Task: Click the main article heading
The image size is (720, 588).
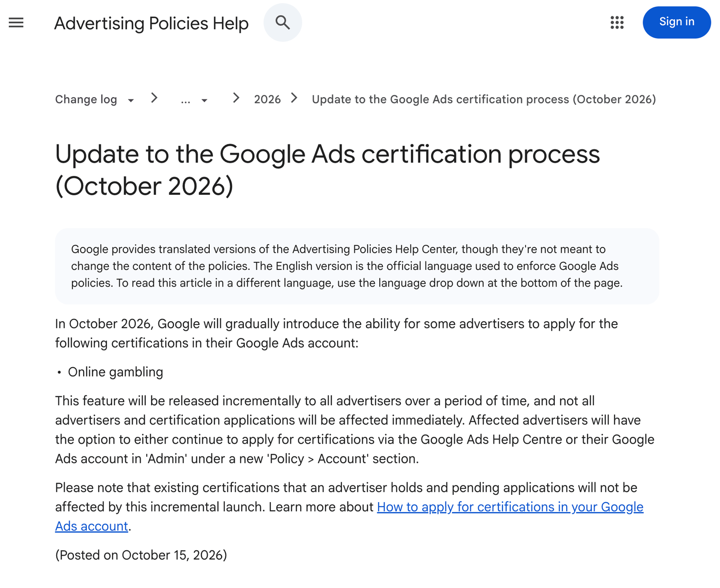Action: tap(327, 170)
